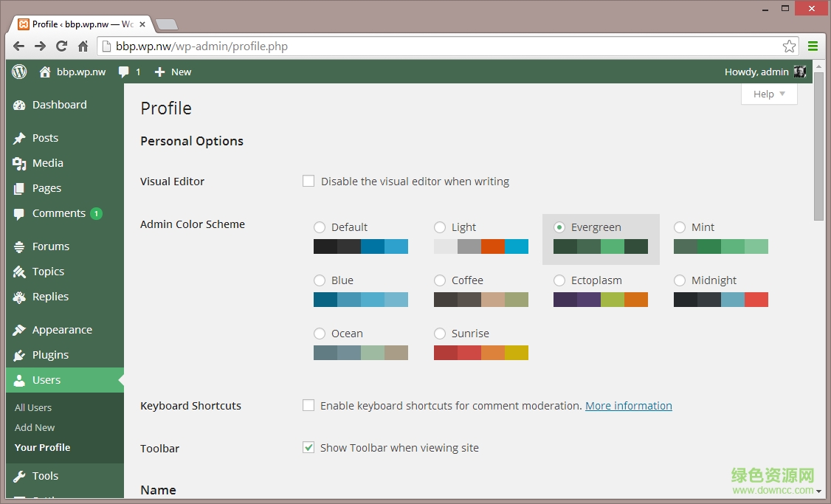Click the WordPress logo icon
The image size is (831, 504).
click(x=18, y=72)
